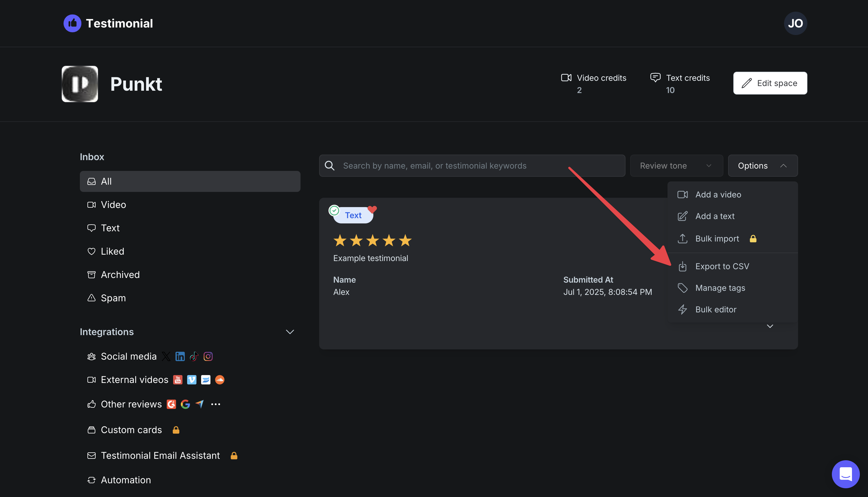Show more review sources ellipsis

[216, 404]
